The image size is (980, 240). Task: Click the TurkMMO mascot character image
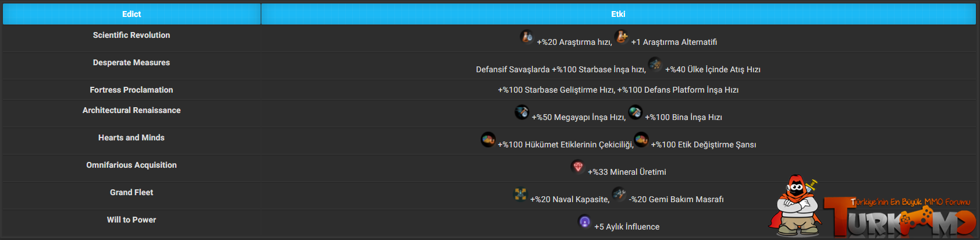coord(795,206)
